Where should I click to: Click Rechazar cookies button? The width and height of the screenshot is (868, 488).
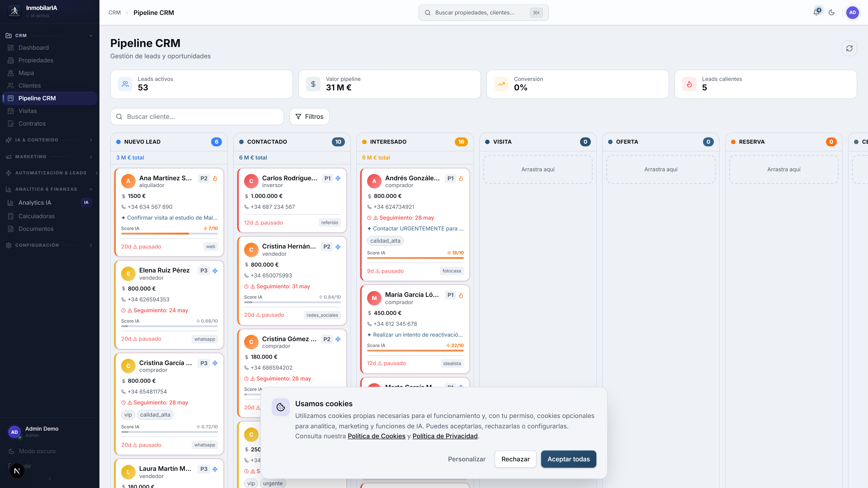[x=515, y=459]
